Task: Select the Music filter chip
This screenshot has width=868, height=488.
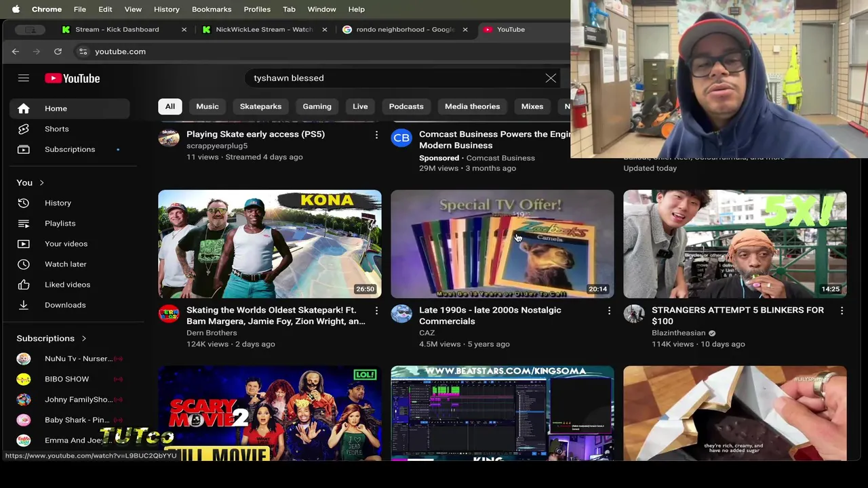Action: click(x=208, y=106)
